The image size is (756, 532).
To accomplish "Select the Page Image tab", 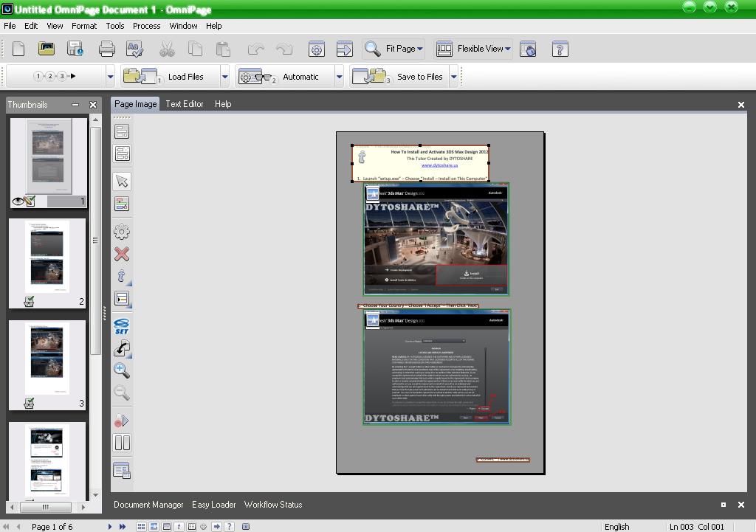I will pyautogui.click(x=136, y=104).
